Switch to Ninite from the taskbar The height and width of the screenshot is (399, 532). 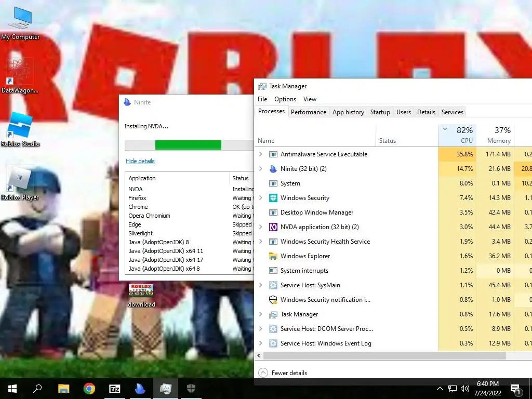(x=140, y=389)
